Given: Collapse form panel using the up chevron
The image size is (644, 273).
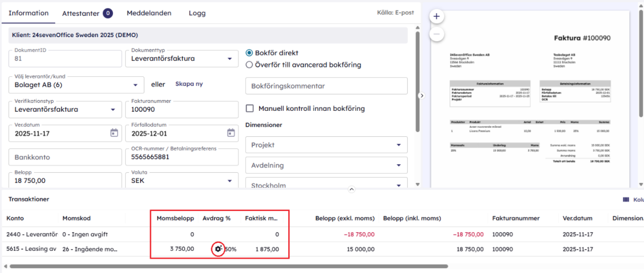Looking at the screenshot, I should (350, 189).
